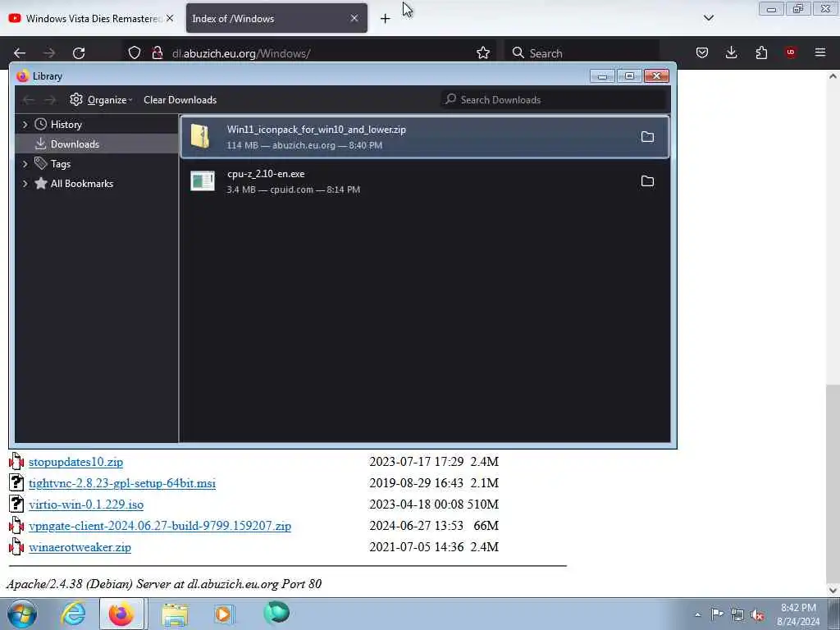The width and height of the screenshot is (840, 630).
Task: Launch Internet Explorer from taskbar
Action: tap(73, 614)
